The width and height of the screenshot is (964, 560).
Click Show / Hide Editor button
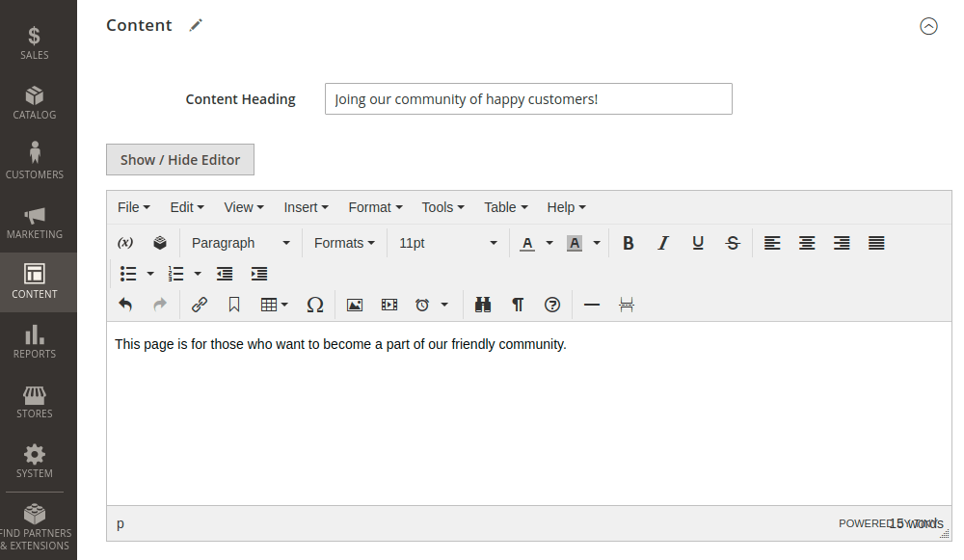(180, 160)
